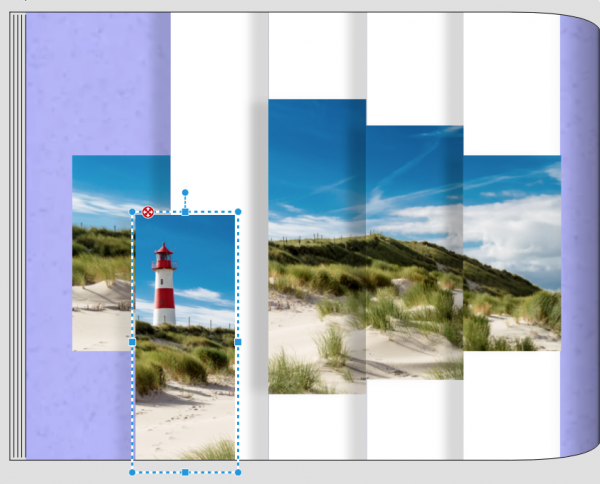Screen dimensions: 600x484
Task: Click the bottom-center square resize handle
Action: click(185, 472)
